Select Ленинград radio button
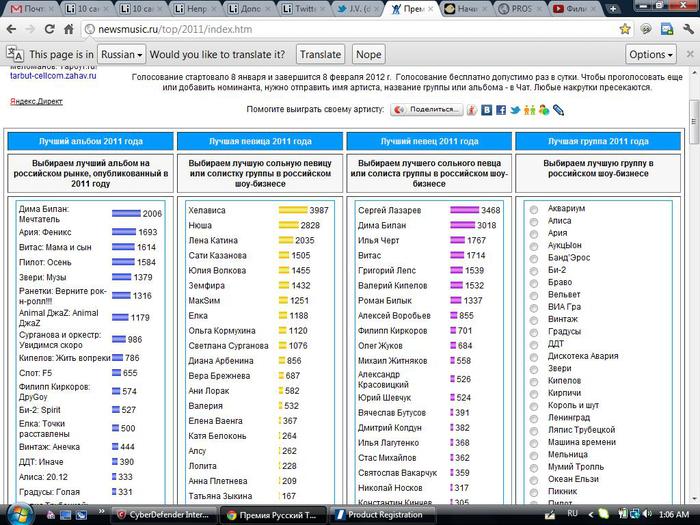700x525 pixels. point(533,419)
